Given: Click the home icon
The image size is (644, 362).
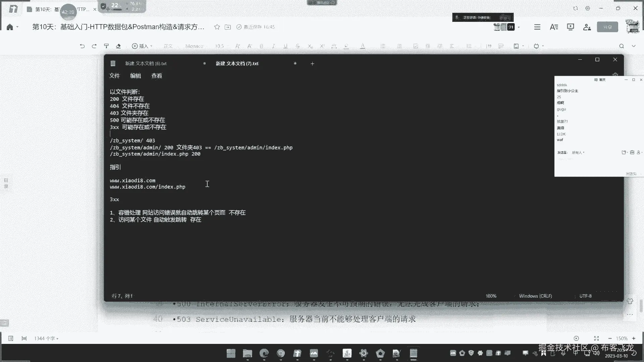Looking at the screenshot, I should point(10,27).
